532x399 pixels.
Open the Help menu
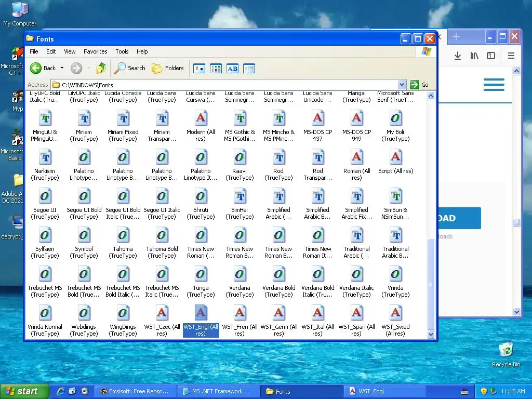click(x=142, y=51)
